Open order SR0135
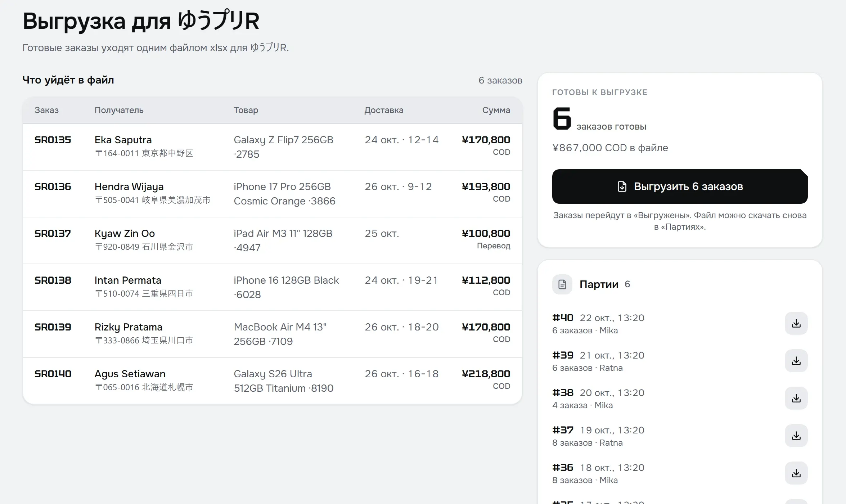846x504 pixels. (x=53, y=140)
